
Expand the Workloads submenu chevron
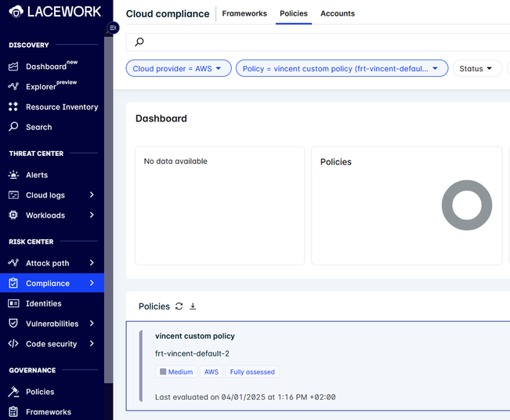pyautogui.click(x=92, y=215)
